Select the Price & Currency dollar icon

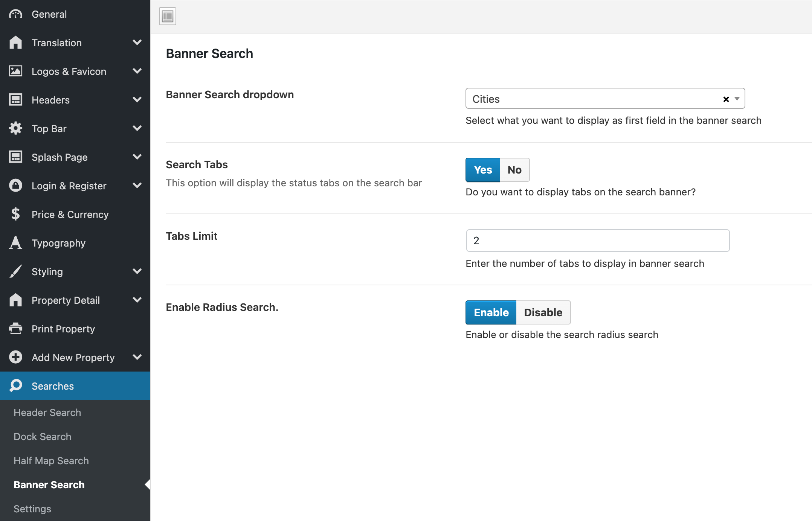click(x=15, y=214)
